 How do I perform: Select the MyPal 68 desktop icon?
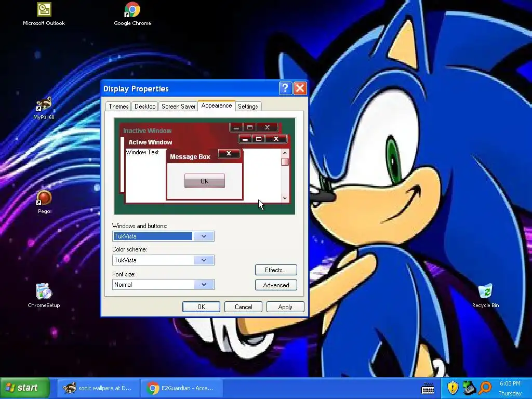click(x=44, y=108)
